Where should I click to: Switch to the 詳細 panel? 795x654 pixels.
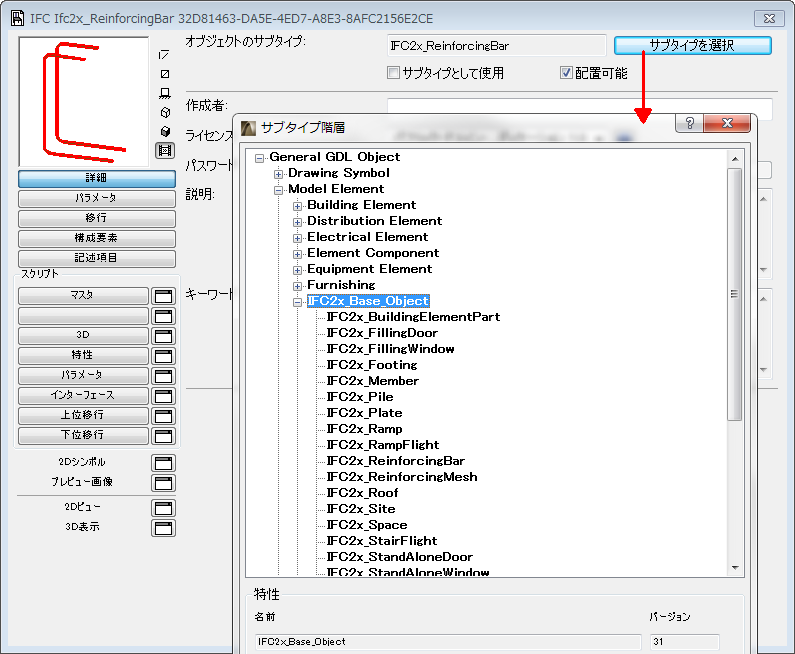tap(97, 178)
